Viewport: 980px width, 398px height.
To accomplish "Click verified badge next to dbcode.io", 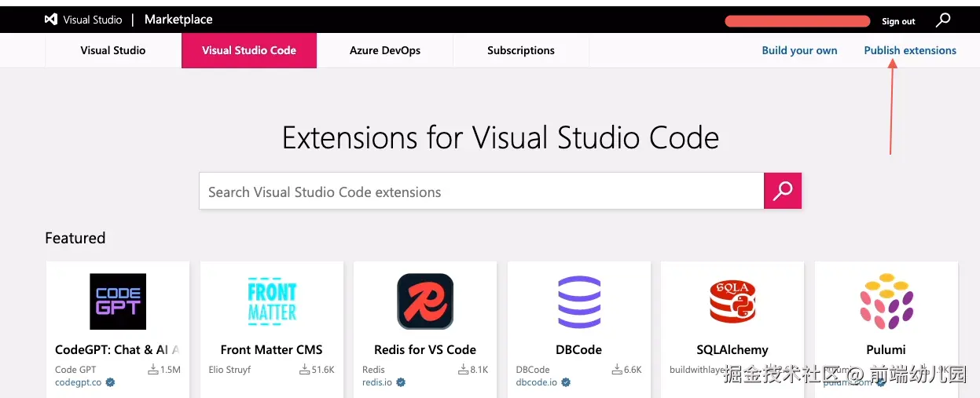I will [566, 383].
